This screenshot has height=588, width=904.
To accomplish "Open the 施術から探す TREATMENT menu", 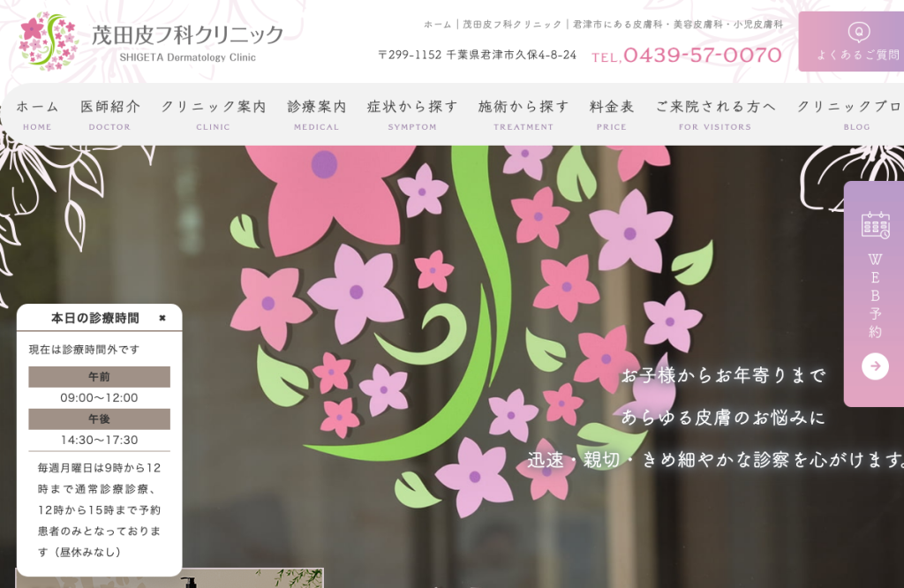I will click(x=524, y=114).
